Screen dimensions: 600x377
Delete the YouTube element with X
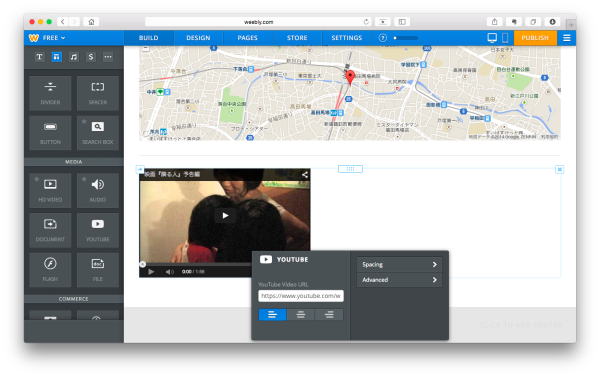point(559,169)
